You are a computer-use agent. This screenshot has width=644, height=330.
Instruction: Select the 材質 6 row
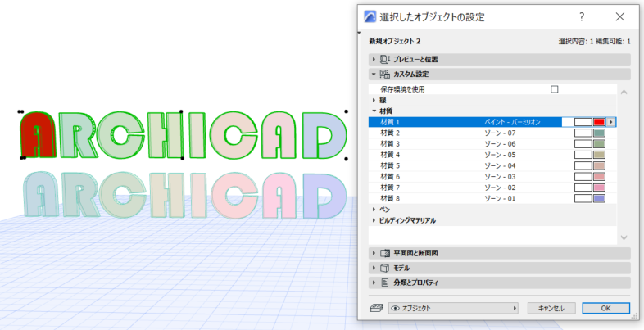click(x=492, y=177)
